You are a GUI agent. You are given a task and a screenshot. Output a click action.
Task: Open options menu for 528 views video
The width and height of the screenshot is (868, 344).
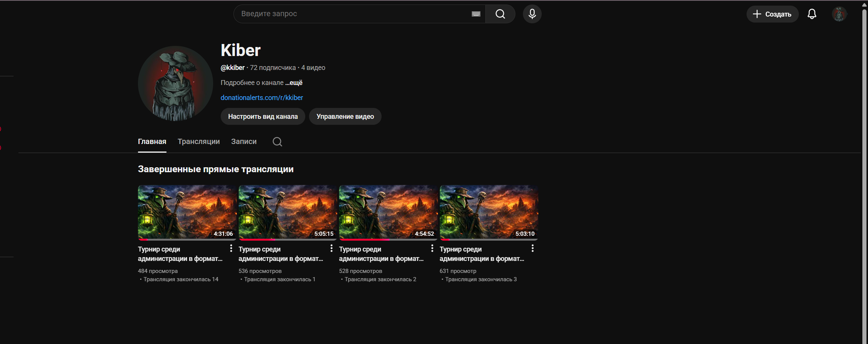click(x=432, y=248)
